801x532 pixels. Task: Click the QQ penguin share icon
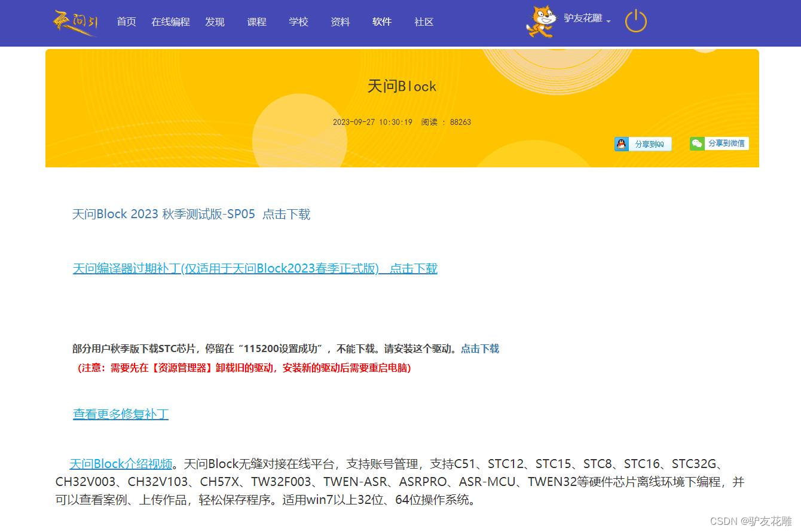pyautogui.click(x=622, y=144)
